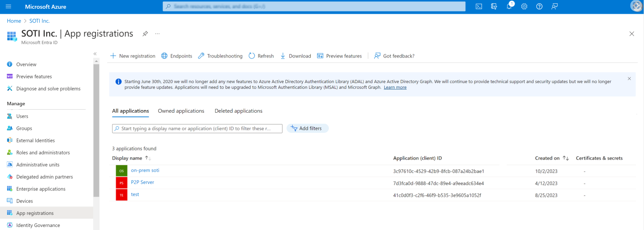Click sidebar scroll up arrow
The height and width of the screenshot is (230, 644).
point(96,61)
